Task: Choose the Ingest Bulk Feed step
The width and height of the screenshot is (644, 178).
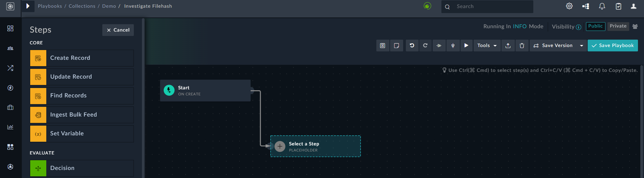Action: (82, 115)
